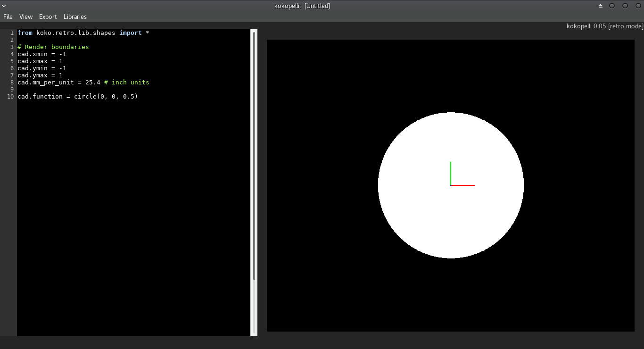644x349 pixels.
Task: Click the eject-style icon in title bar
Action: click(601, 6)
